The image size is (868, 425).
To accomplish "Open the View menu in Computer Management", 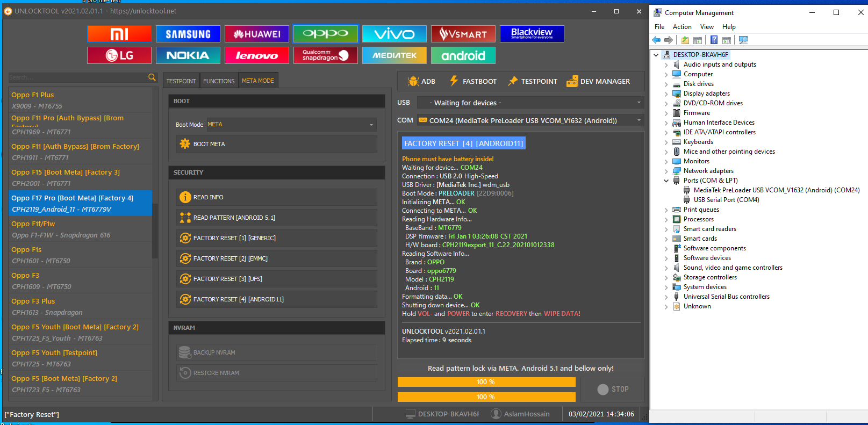I will pyautogui.click(x=707, y=27).
